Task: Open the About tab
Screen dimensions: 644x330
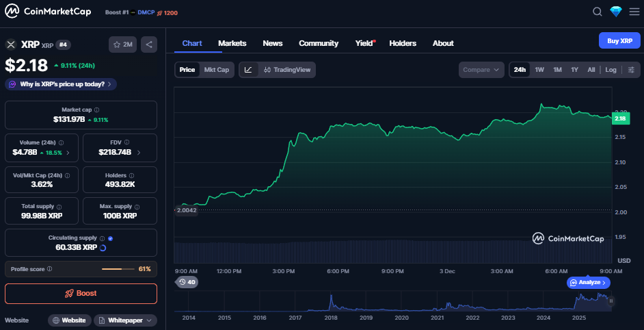Action: tap(443, 43)
